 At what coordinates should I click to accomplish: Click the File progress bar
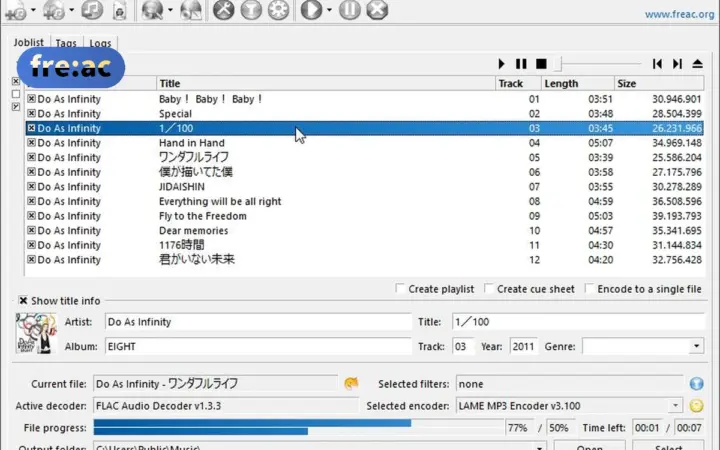298,428
